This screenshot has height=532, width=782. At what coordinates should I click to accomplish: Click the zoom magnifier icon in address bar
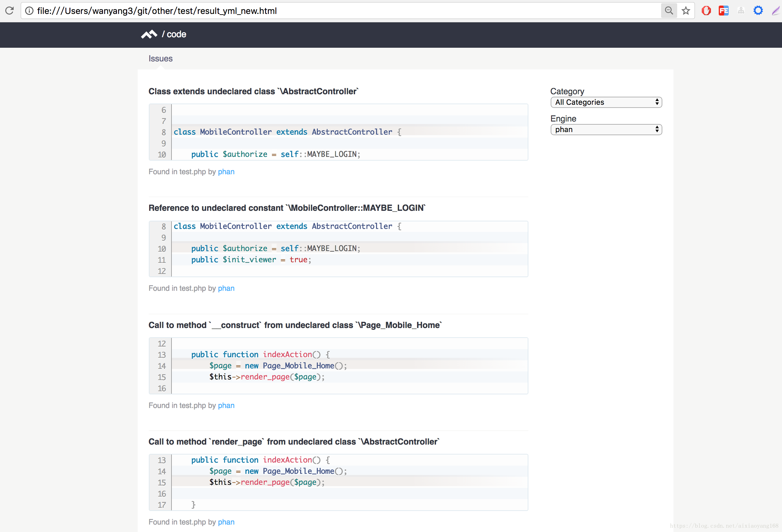pyautogui.click(x=669, y=11)
